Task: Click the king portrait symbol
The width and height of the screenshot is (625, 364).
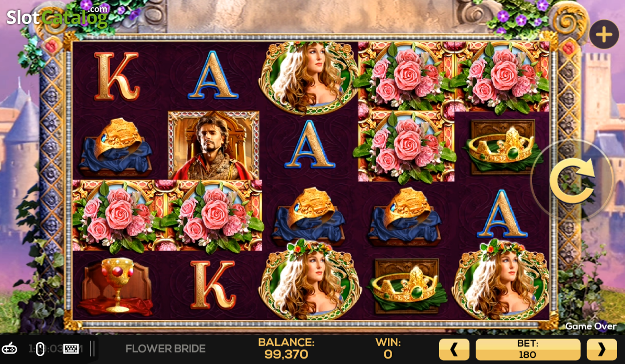Action: [213, 146]
